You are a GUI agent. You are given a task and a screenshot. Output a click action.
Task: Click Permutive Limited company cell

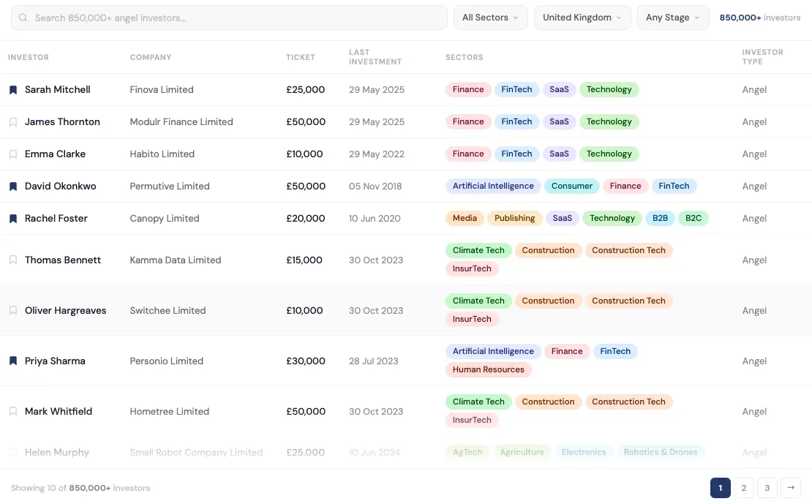169,186
